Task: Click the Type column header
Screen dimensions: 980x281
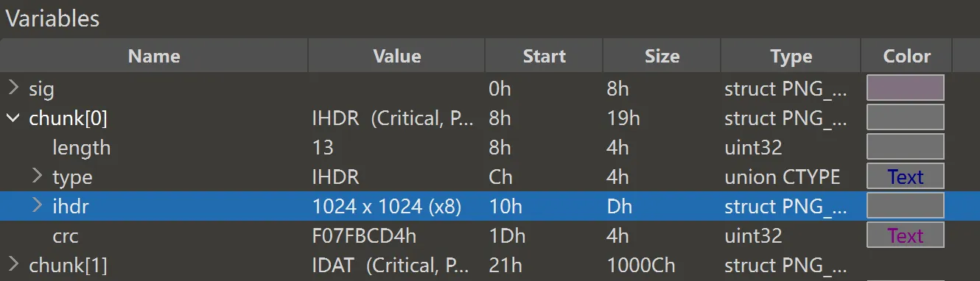Action: pos(791,56)
